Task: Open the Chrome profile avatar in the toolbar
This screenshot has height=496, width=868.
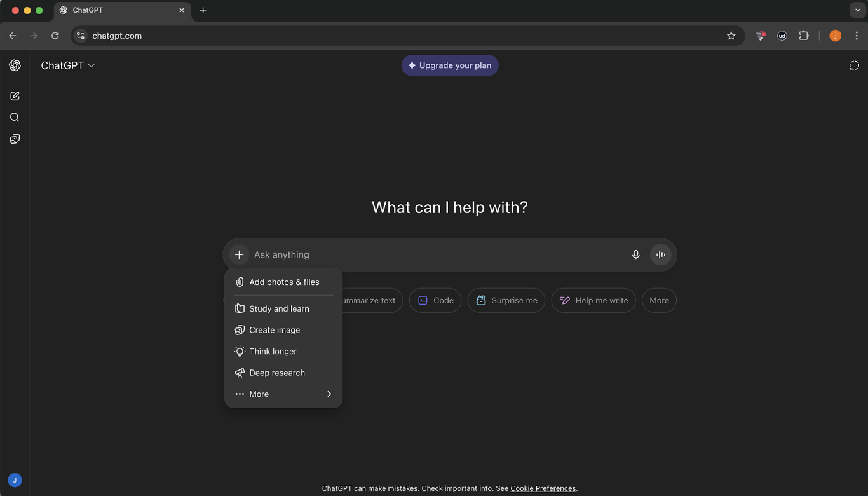Action: (836, 36)
